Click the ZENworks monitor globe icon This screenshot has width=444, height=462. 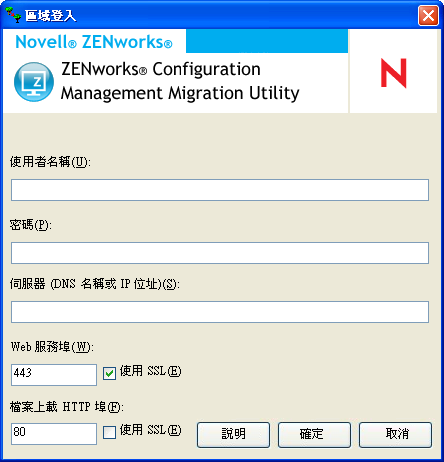tap(34, 82)
